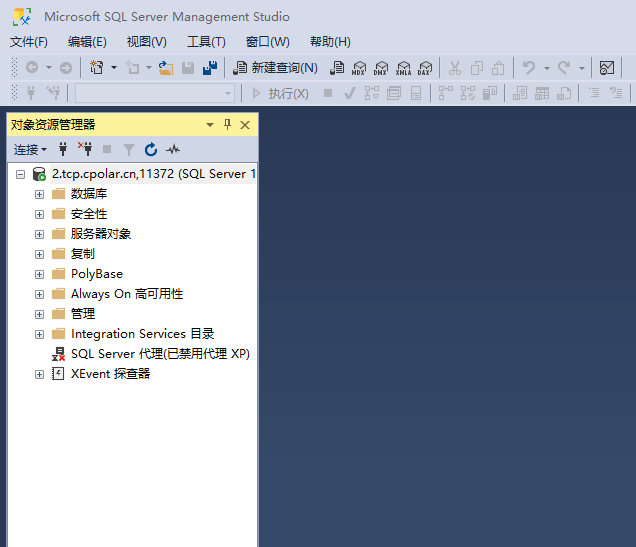
Task: Open the 编辑(E) menu
Action: click(87, 42)
